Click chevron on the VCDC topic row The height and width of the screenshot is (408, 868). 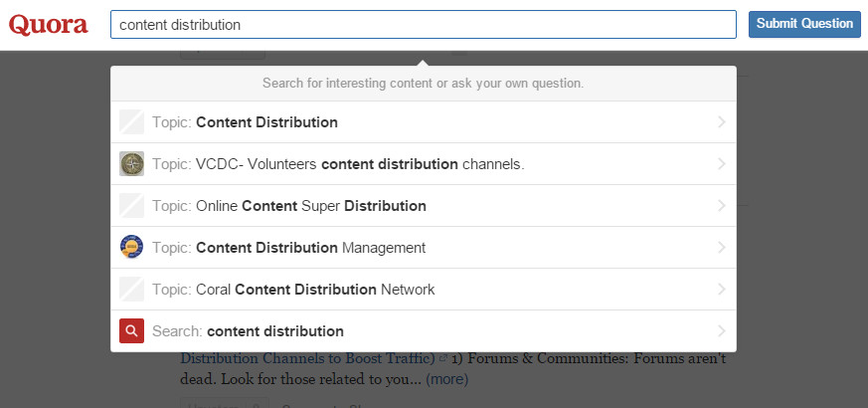(721, 164)
